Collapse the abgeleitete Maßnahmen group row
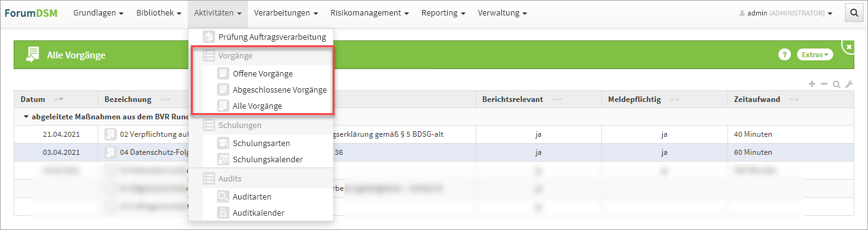 click(x=26, y=116)
